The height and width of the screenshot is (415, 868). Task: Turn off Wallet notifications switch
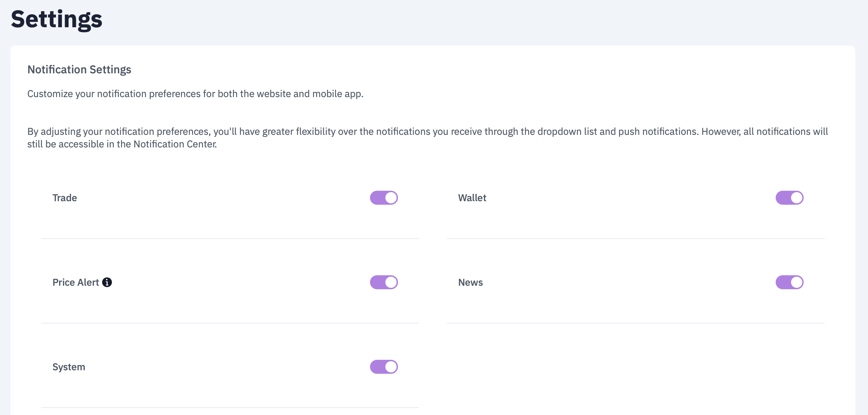point(790,198)
